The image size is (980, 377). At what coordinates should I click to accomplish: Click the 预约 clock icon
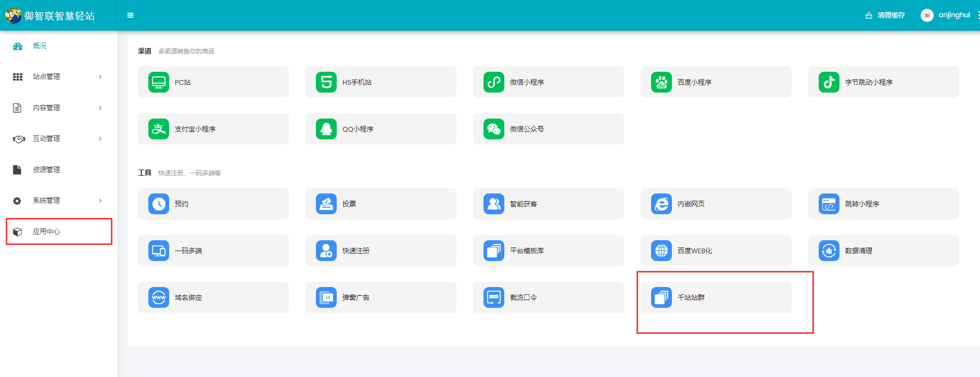click(x=159, y=204)
